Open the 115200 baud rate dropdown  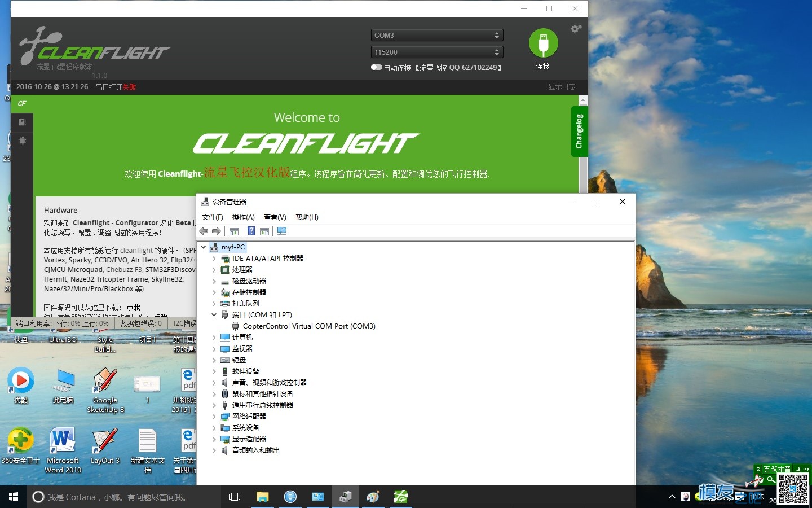pyautogui.click(x=437, y=52)
